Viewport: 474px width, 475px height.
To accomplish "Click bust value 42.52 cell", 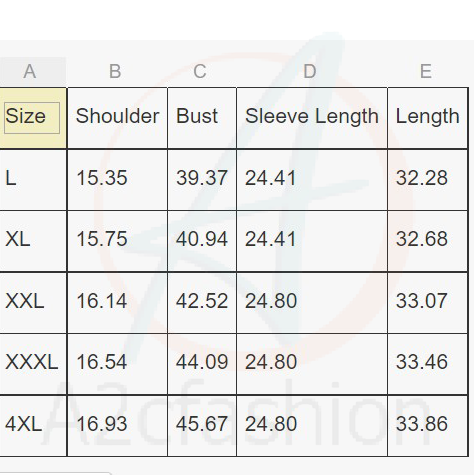I will coord(202,303).
